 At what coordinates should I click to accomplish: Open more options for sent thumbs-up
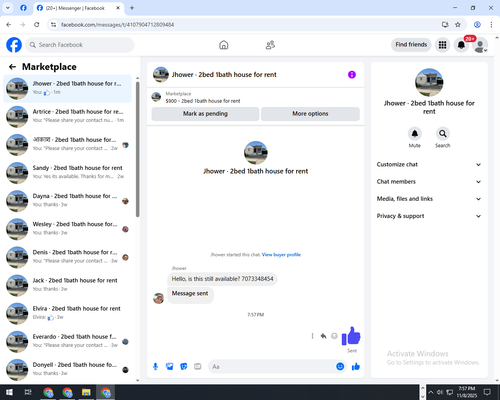[x=312, y=336]
